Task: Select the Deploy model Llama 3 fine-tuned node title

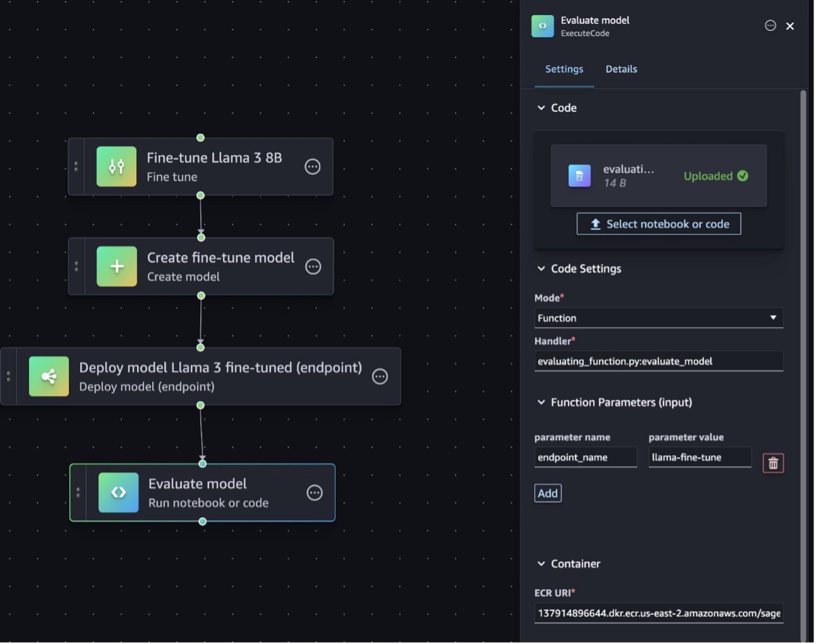Action: click(220, 367)
